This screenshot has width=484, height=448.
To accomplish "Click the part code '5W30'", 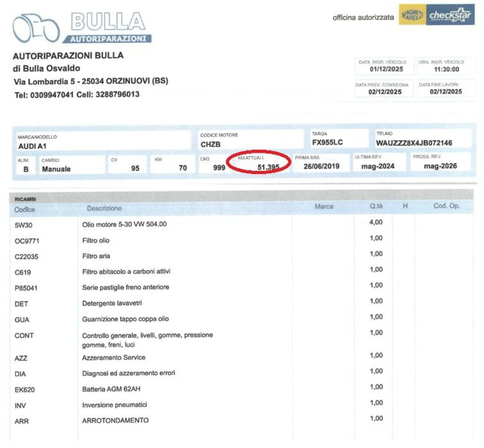I will (23, 225).
